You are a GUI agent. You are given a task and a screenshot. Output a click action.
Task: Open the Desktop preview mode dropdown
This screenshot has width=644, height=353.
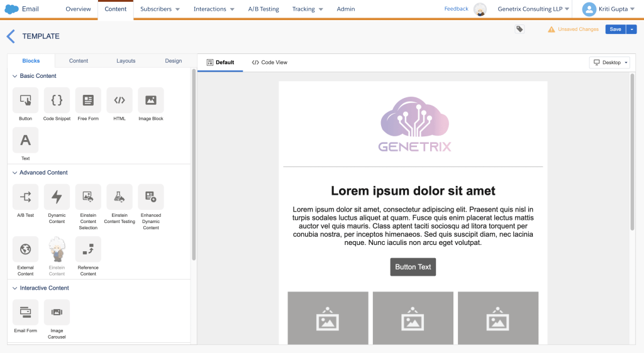pos(610,63)
